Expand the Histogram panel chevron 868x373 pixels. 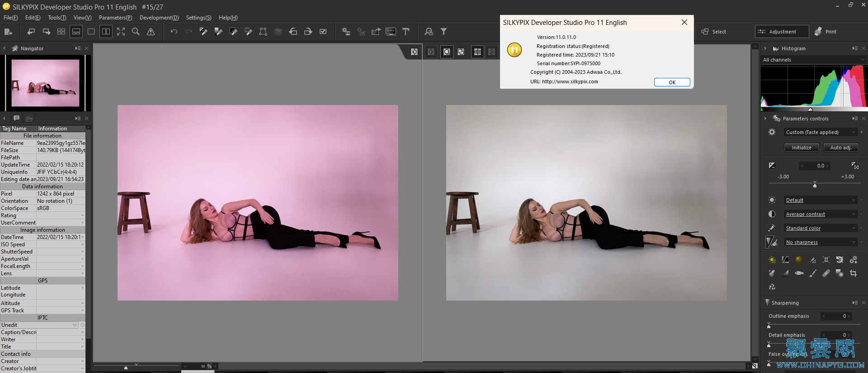(x=765, y=48)
